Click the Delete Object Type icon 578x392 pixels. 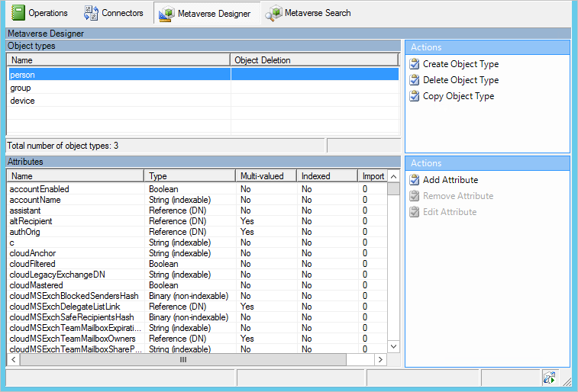point(415,80)
